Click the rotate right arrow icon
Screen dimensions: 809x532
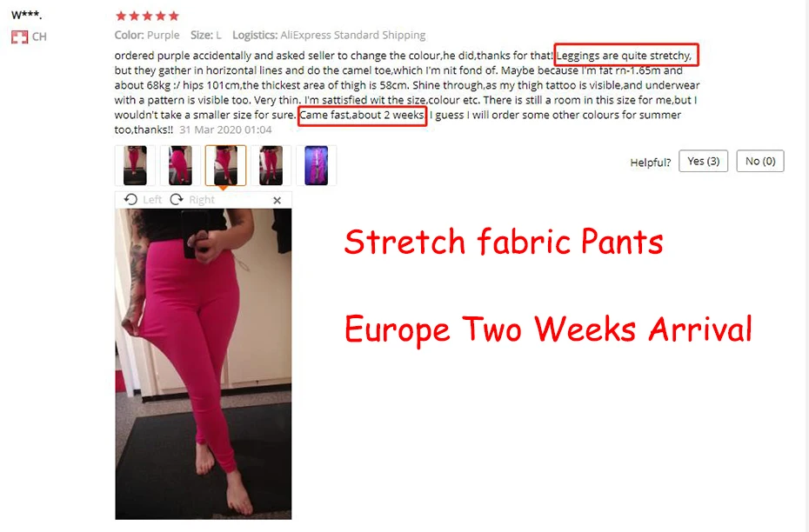click(x=177, y=200)
